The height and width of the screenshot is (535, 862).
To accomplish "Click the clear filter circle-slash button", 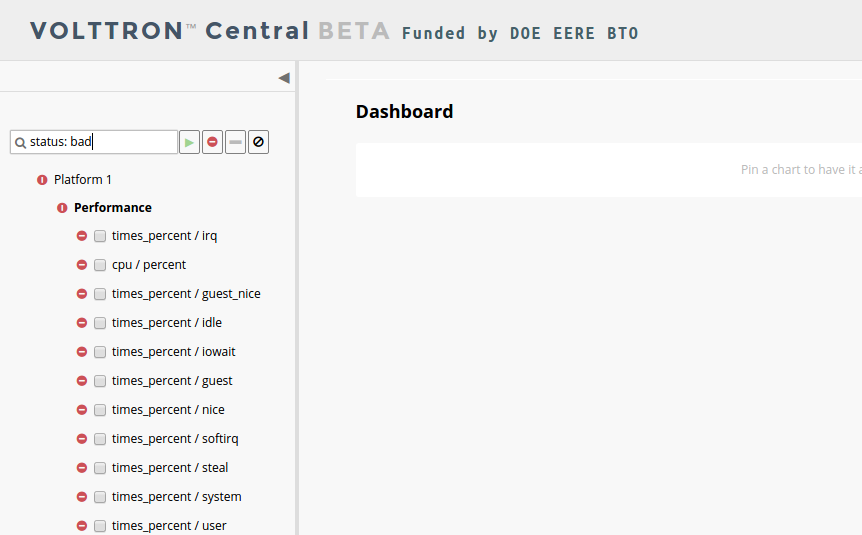I will click(x=258, y=142).
